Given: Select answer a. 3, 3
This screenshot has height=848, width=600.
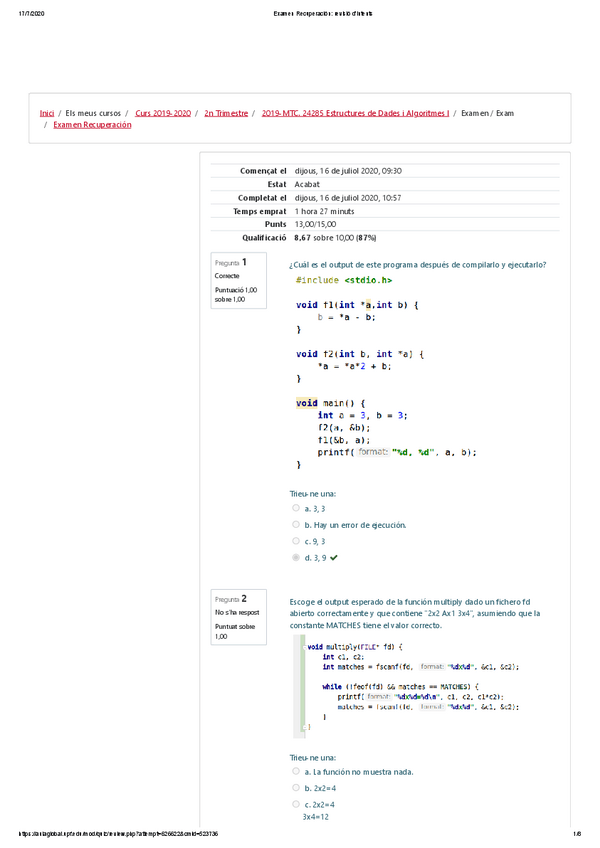Looking at the screenshot, I should (x=296, y=508).
